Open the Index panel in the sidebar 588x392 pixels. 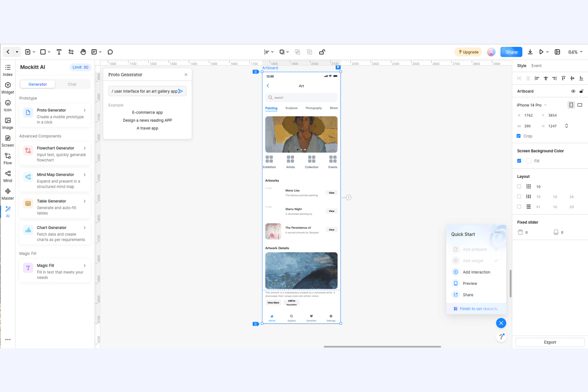pos(8,70)
